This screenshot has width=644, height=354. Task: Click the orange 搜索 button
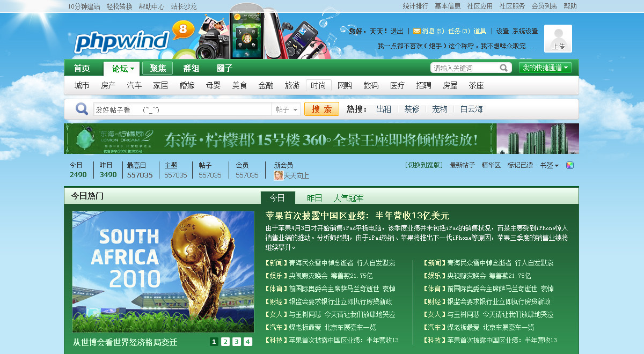coord(321,109)
